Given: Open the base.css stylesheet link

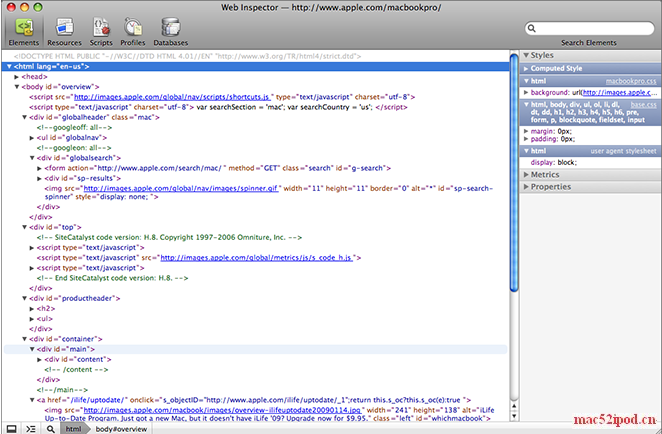Looking at the screenshot, I should (643, 104).
